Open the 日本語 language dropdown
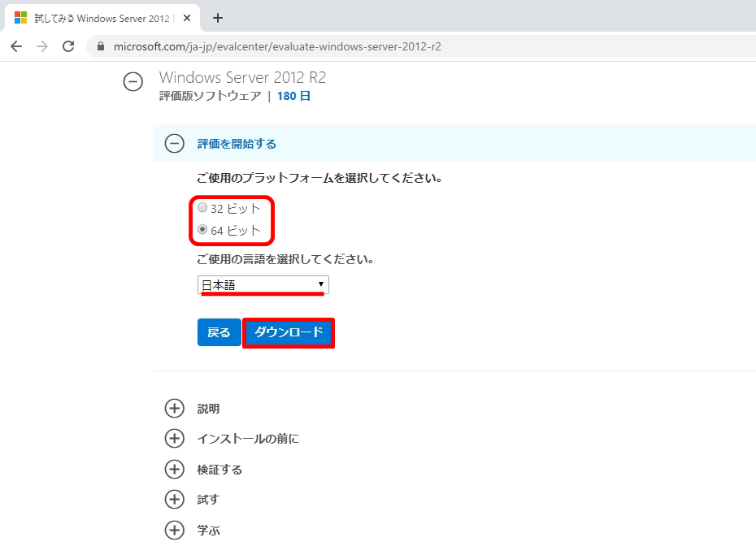 (263, 285)
